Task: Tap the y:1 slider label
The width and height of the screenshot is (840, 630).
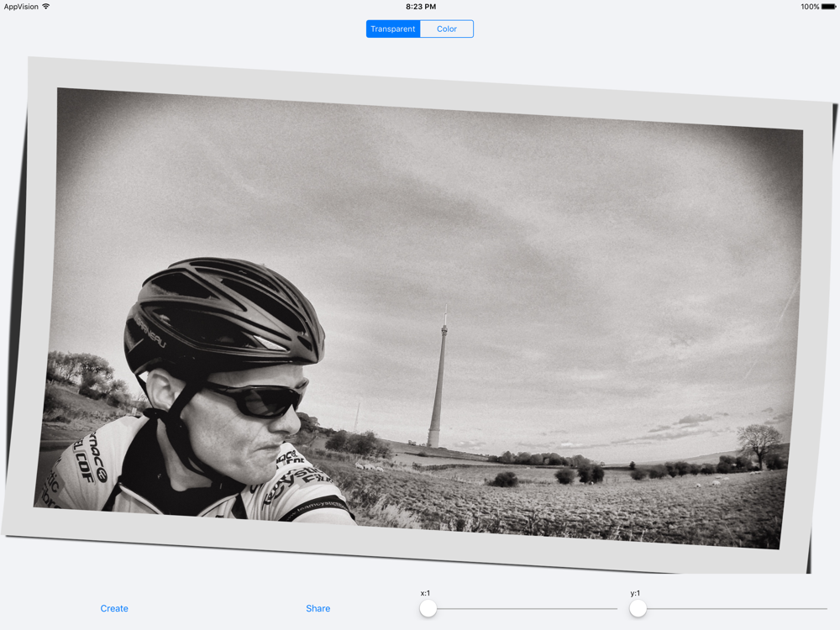Action: pos(635,593)
